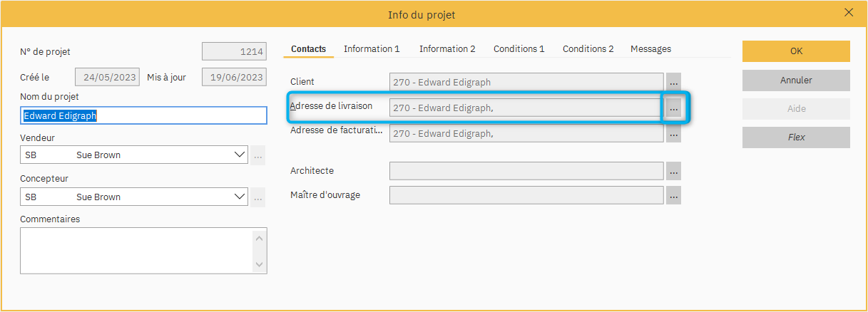Click the Adresse de facturation ellipsis button
868x312 pixels.
(x=673, y=133)
